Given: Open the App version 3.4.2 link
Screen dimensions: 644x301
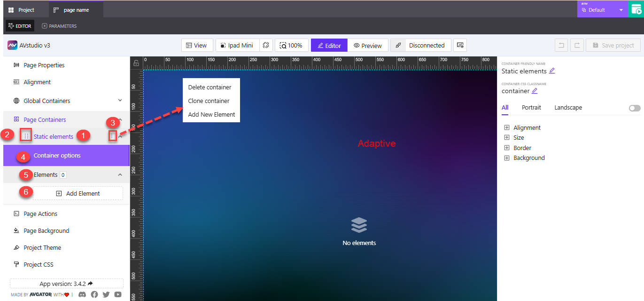Looking at the screenshot, I should point(66,283).
